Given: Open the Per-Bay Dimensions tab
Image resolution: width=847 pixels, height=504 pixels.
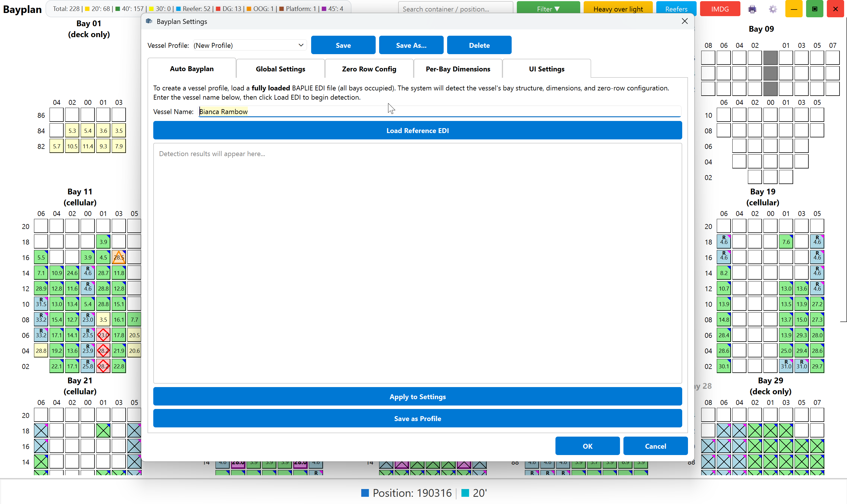Looking at the screenshot, I should [458, 69].
